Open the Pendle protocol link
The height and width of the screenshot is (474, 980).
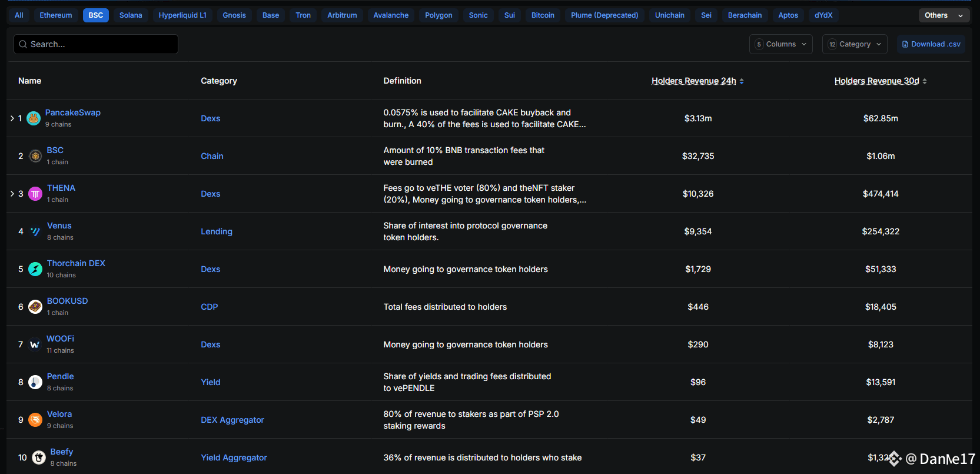click(61, 376)
